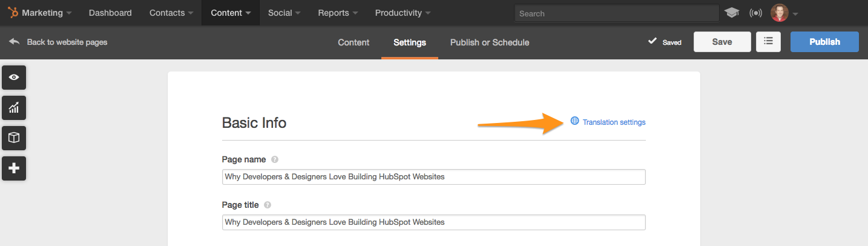The height and width of the screenshot is (246, 868).
Task: Click the list icon button beside Save
Action: point(768,42)
